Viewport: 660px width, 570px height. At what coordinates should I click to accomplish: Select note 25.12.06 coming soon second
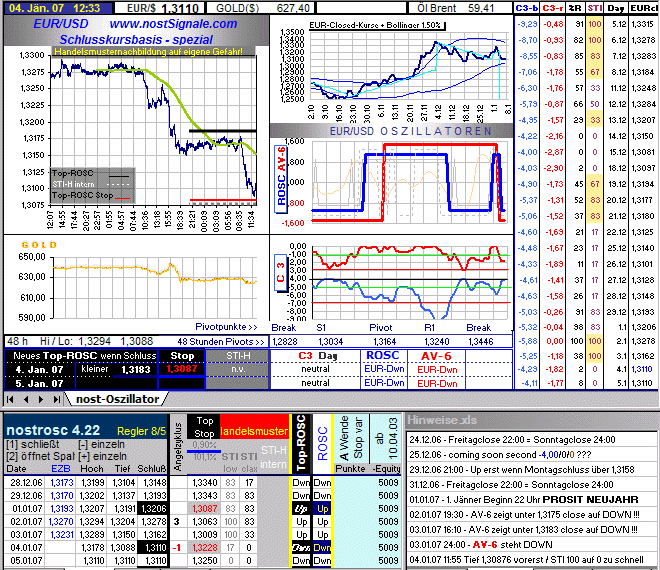tap(500, 455)
